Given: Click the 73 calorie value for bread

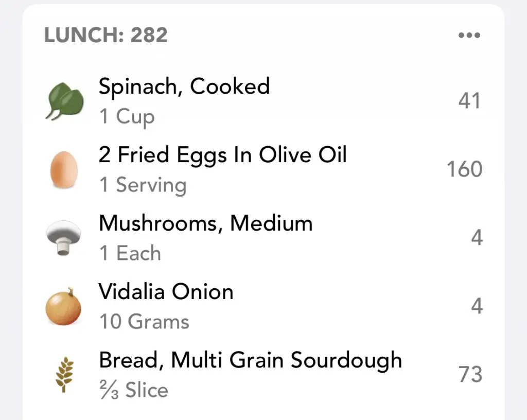Looking at the screenshot, I should pyautogui.click(x=470, y=374).
